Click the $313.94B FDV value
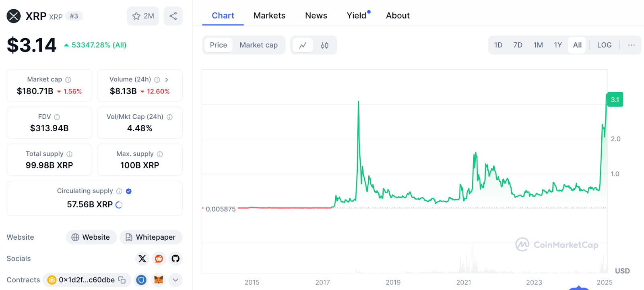644x290 pixels. click(x=50, y=128)
